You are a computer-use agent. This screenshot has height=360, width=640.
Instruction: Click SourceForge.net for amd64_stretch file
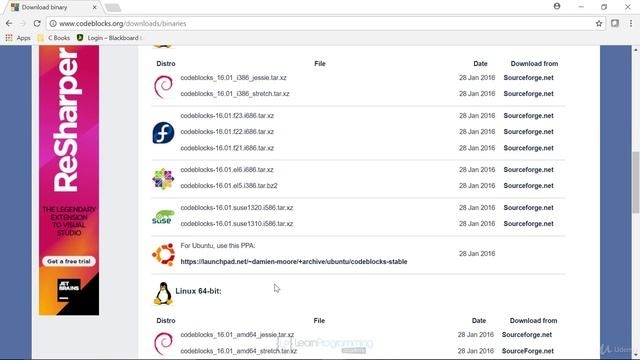pyautogui.click(x=528, y=351)
